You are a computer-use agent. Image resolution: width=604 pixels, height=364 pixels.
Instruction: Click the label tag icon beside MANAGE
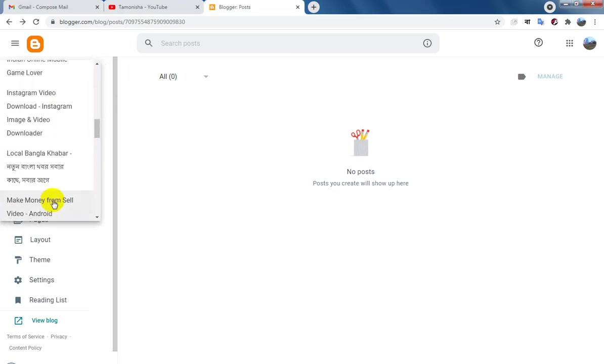(x=522, y=76)
